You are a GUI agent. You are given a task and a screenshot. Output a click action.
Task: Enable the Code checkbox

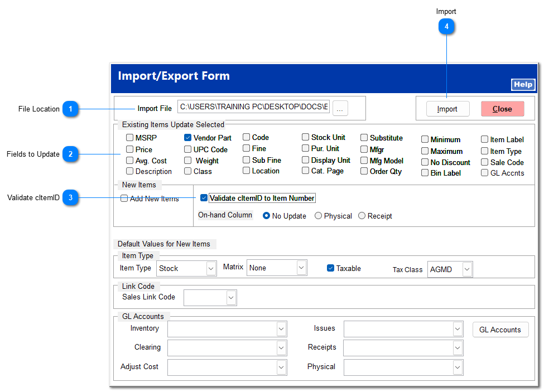pyautogui.click(x=246, y=137)
